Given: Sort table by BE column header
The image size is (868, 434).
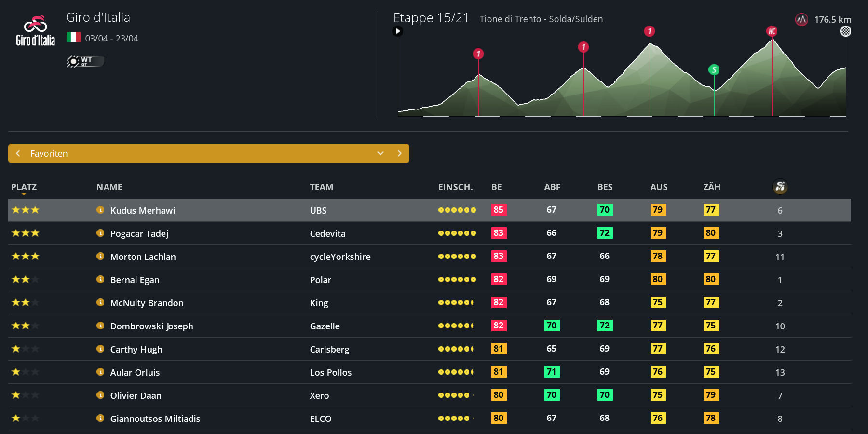Looking at the screenshot, I should coord(496,187).
